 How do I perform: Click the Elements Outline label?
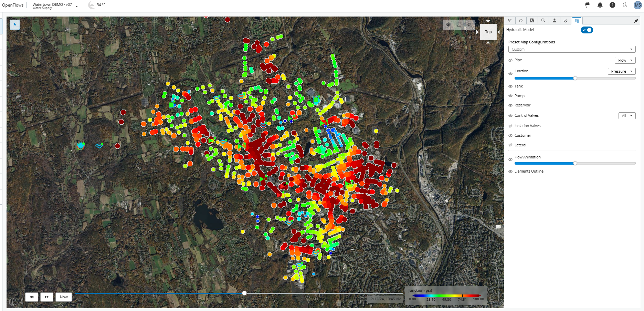click(x=529, y=172)
